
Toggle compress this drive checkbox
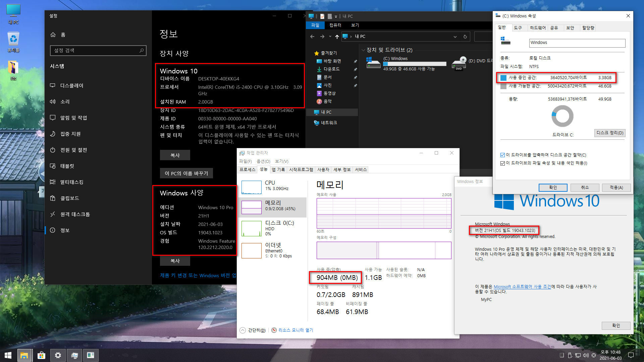coord(502,155)
